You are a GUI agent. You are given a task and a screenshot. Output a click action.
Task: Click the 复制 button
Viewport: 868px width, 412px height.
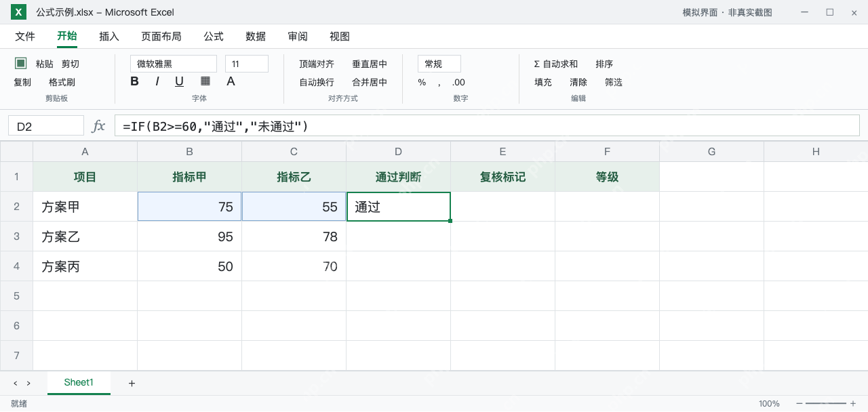22,83
